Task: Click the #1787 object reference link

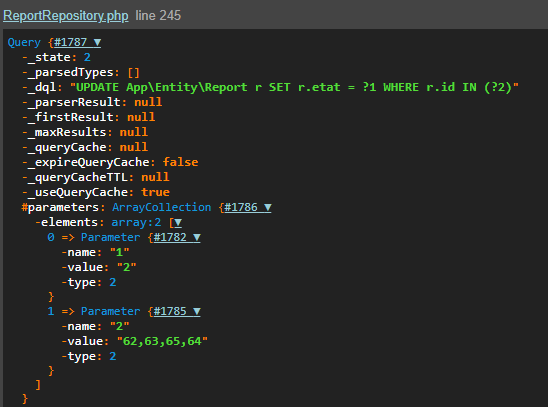Action: (70, 43)
